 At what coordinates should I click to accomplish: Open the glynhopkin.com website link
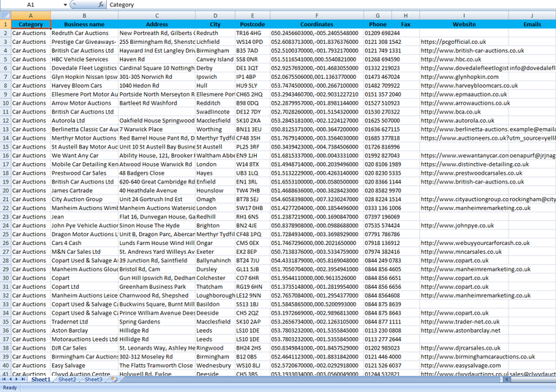click(x=459, y=77)
